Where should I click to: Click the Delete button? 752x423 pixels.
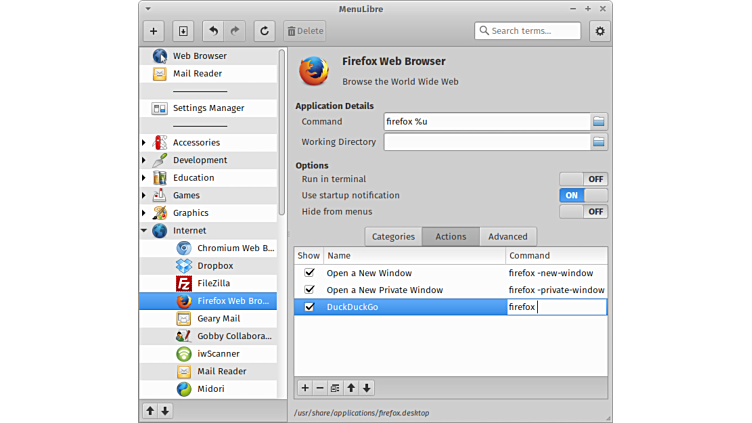click(x=304, y=31)
